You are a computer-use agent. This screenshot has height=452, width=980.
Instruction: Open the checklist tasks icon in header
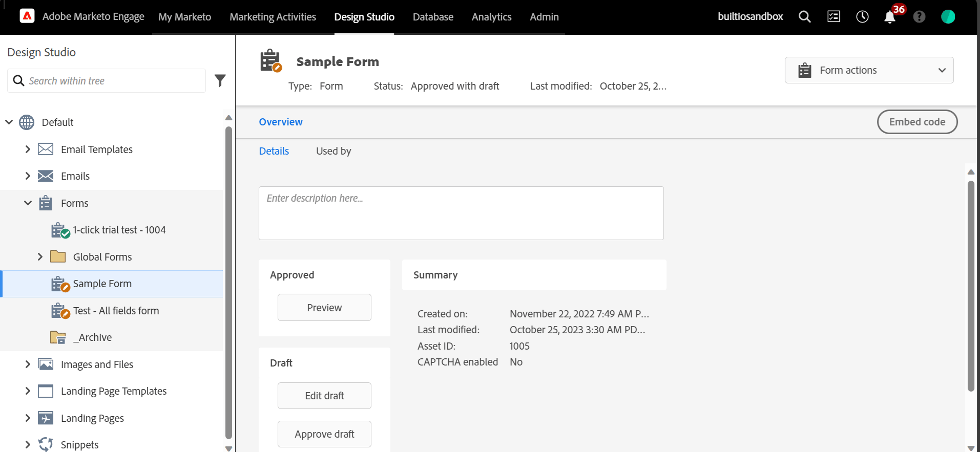(834, 16)
